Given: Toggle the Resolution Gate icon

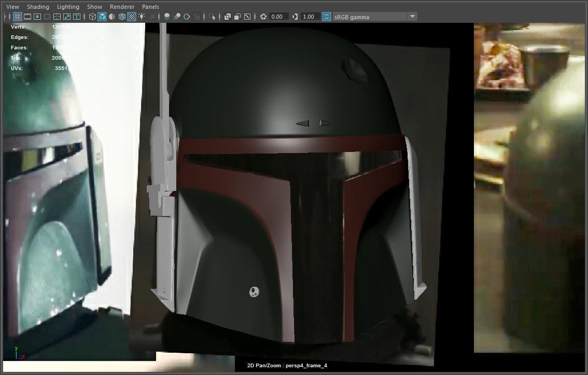Looking at the screenshot, I should (x=37, y=17).
